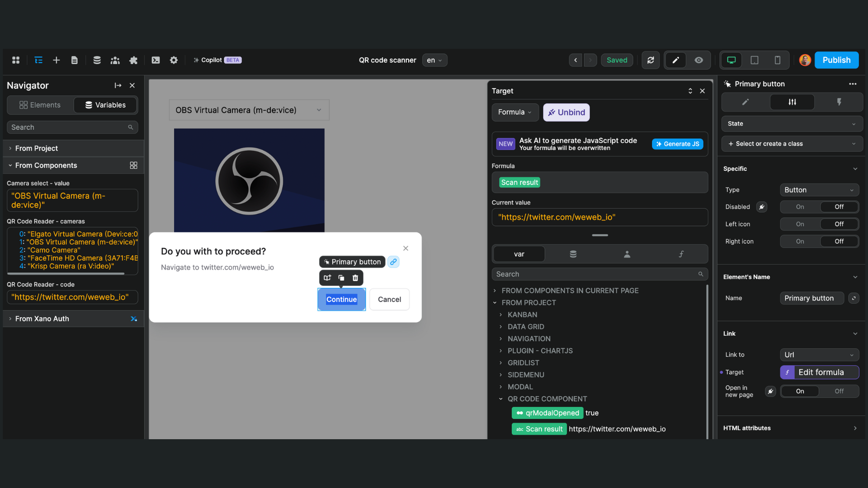This screenshot has width=868, height=488.
Task: Open camera select OBS Virtual Camera dropdown
Action: tap(249, 110)
